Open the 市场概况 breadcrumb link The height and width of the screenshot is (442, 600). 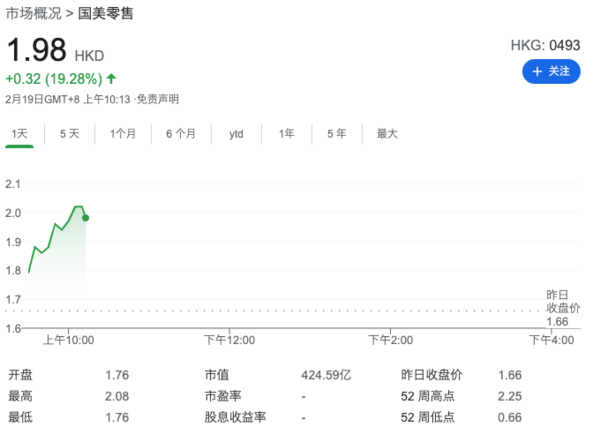[x=34, y=13]
